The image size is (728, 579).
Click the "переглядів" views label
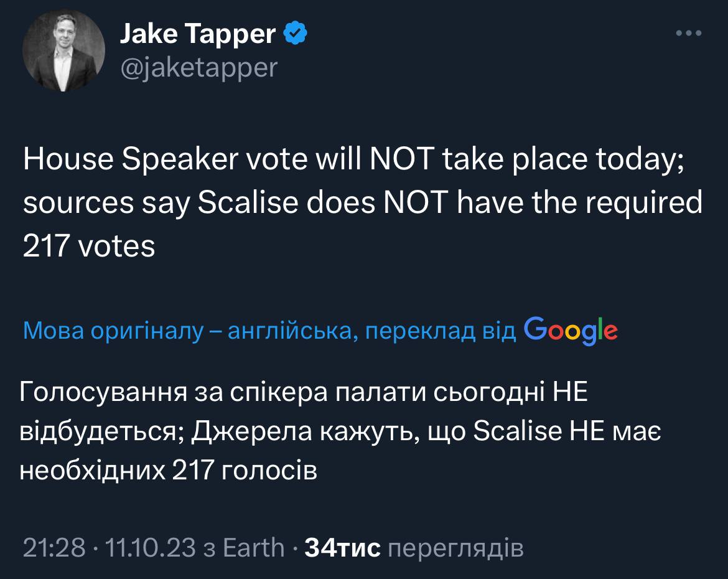coord(455,548)
